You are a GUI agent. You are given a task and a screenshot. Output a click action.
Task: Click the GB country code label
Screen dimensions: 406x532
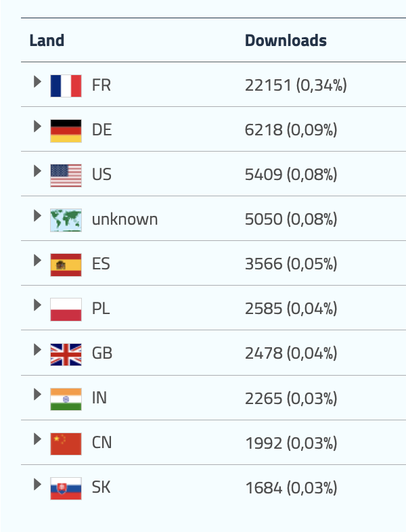102,353
